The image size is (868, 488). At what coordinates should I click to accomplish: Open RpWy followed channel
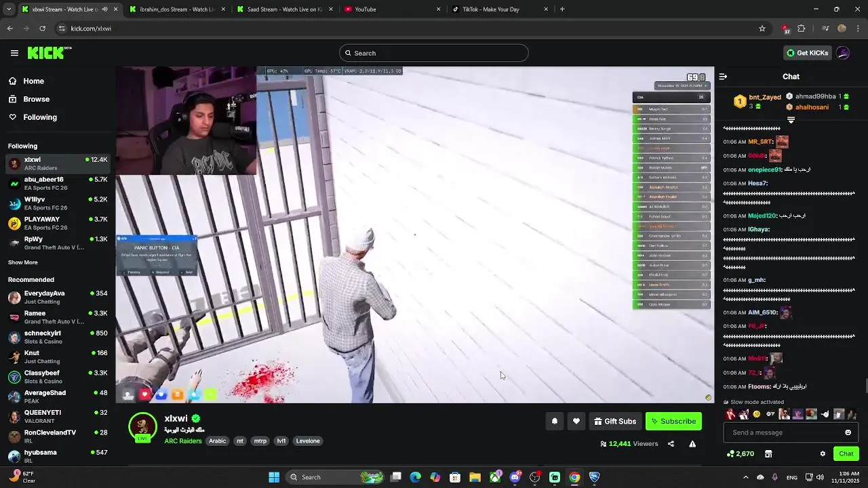pyautogui.click(x=58, y=243)
